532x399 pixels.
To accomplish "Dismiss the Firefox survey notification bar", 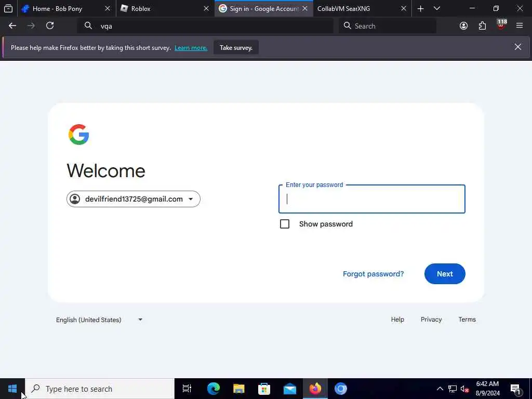I will coord(518,47).
